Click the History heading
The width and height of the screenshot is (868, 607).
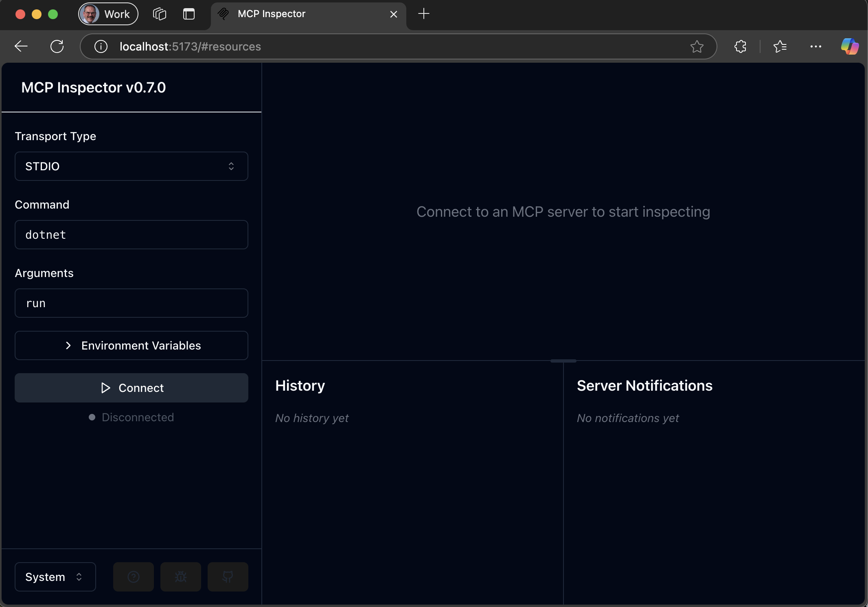(x=300, y=385)
